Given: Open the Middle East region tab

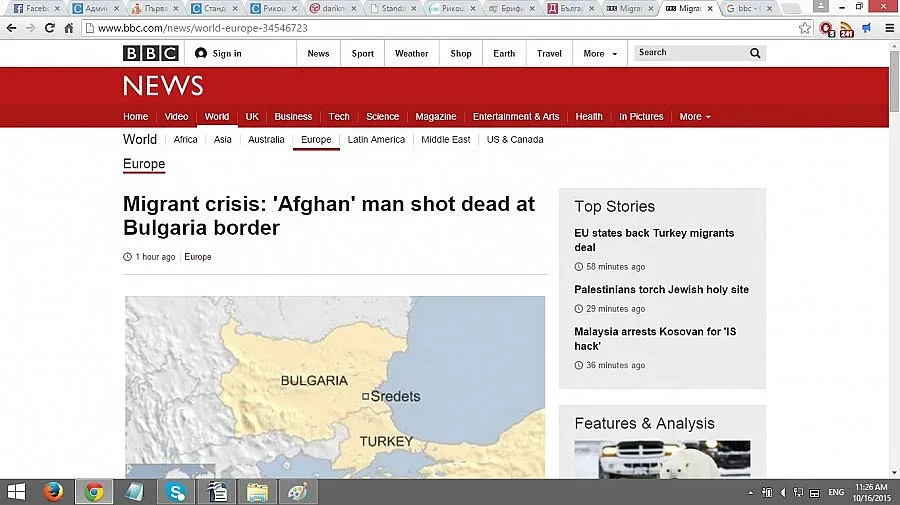Looking at the screenshot, I should 445,140.
